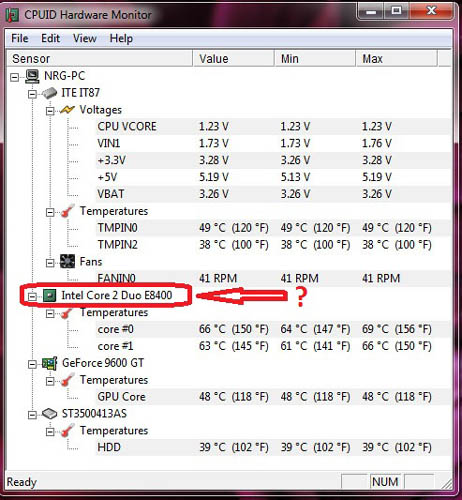Click the 1.76 V max value of VIN1
Screen dimensions: 462x500
[x=377, y=143]
